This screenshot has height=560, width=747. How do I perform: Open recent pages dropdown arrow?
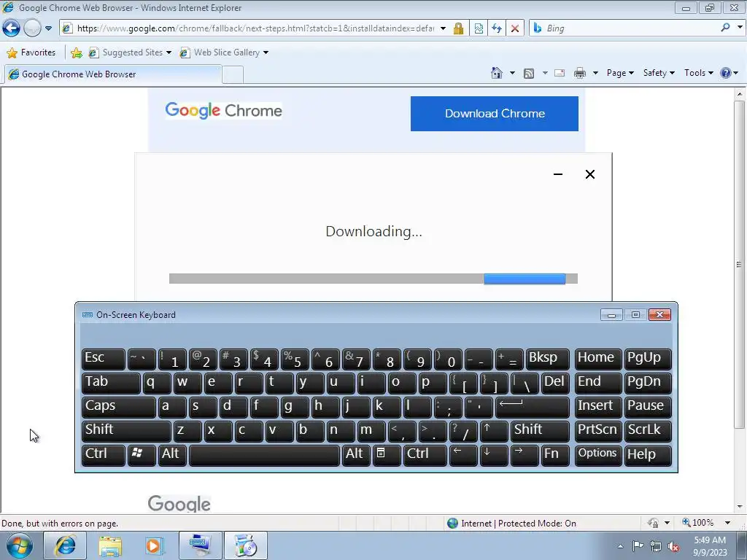(x=49, y=28)
